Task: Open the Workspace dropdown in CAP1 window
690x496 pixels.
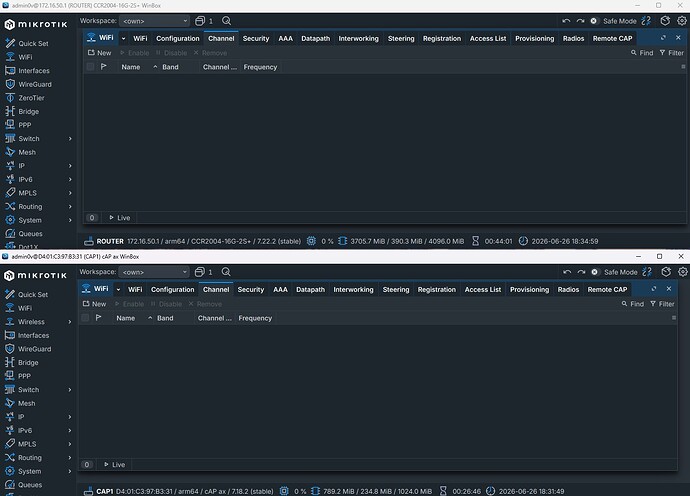Action: click(154, 272)
